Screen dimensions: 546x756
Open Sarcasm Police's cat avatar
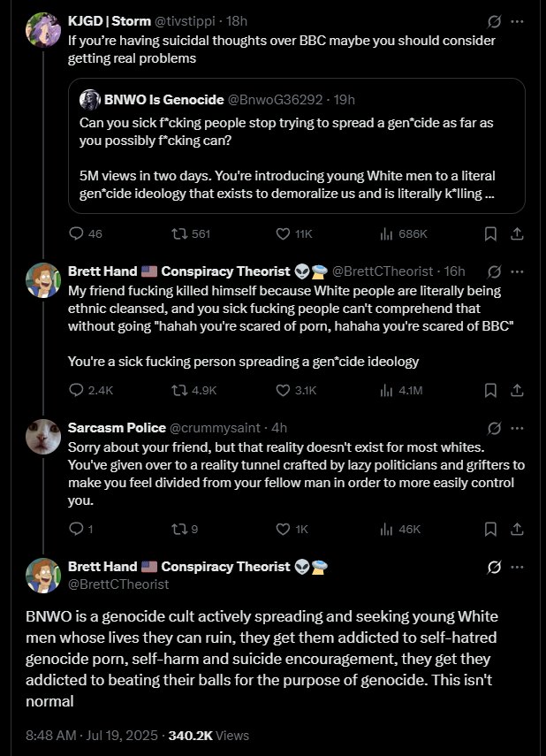click(43, 437)
